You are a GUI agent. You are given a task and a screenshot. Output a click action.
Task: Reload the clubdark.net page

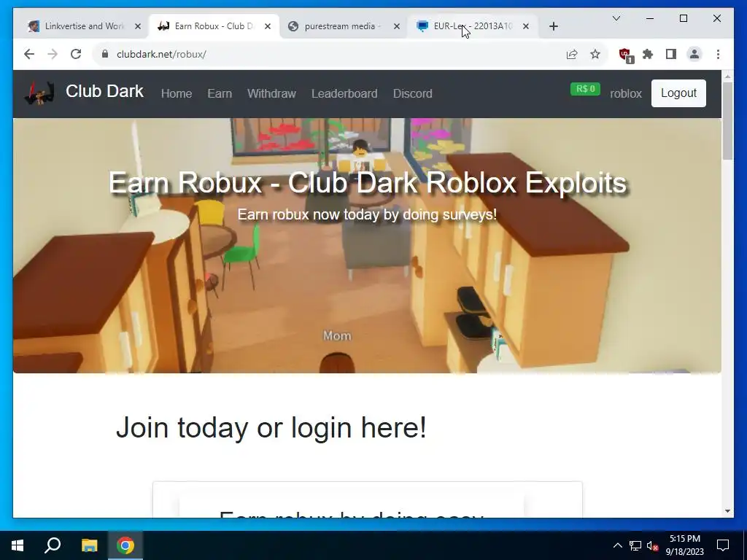coord(76,54)
